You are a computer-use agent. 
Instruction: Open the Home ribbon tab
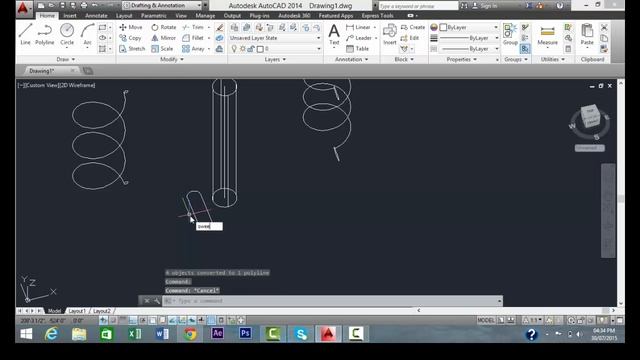[x=47, y=16]
